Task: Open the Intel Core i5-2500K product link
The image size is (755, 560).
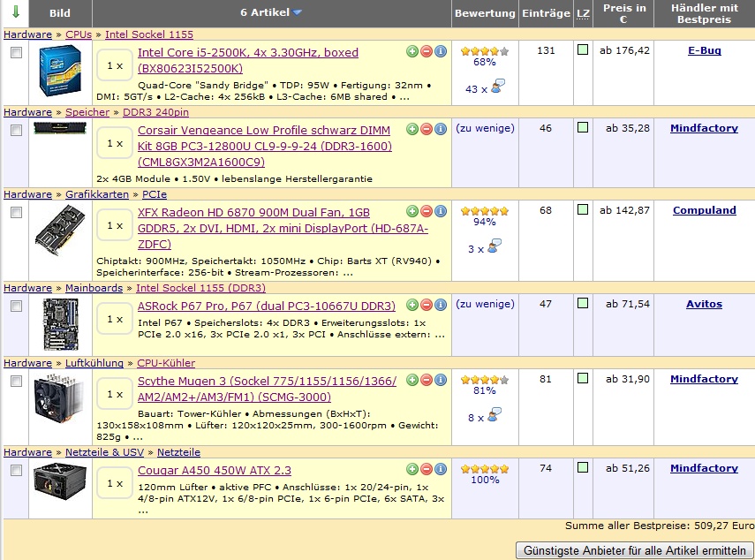Action: [247, 60]
